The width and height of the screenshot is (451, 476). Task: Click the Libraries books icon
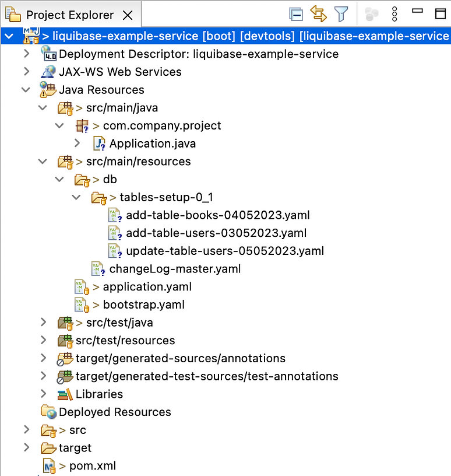coord(65,394)
